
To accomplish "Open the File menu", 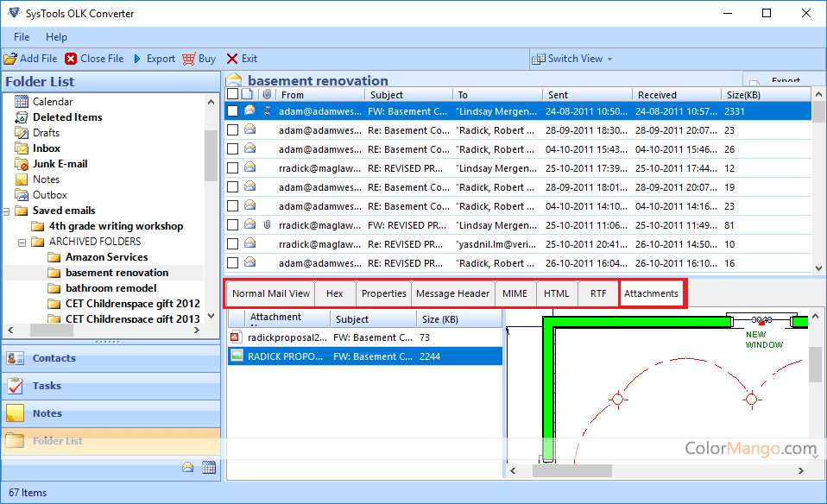I will [22, 37].
